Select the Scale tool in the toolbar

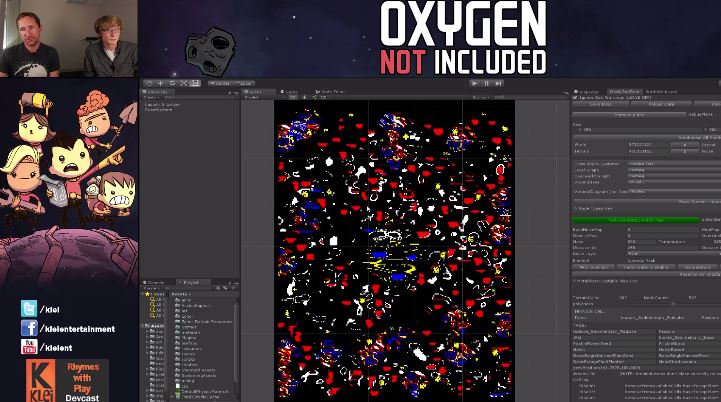pyautogui.click(x=184, y=83)
